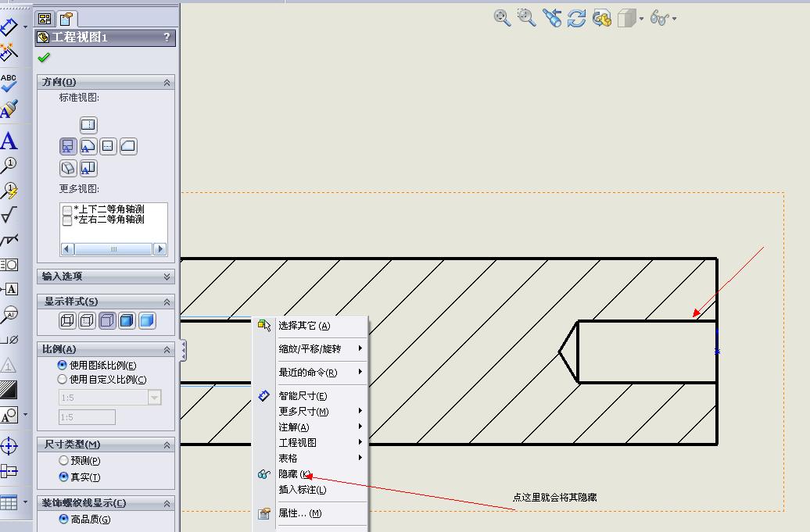Click the Zoom to Fit icon
The width and height of the screenshot is (810, 532).
click(502, 18)
